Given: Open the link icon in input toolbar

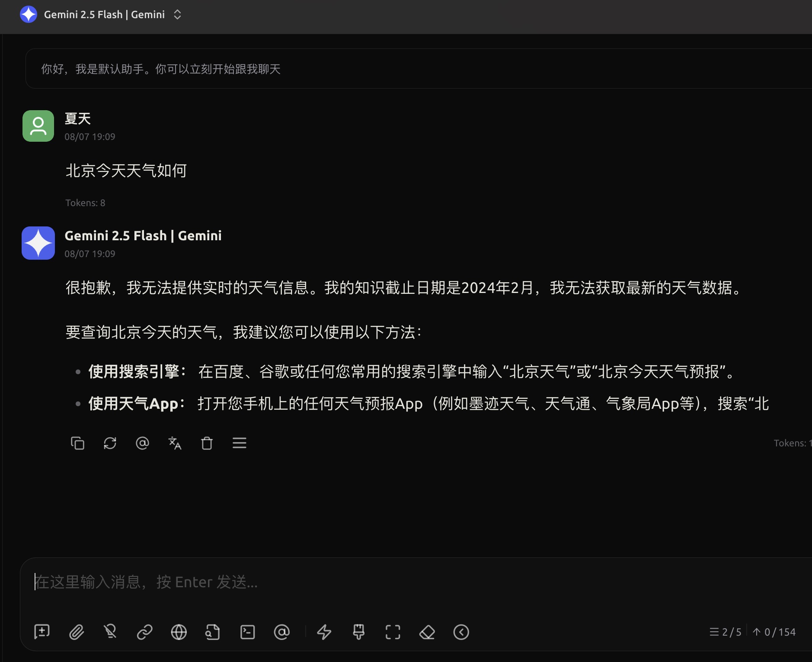Looking at the screenshot, I should tap(144, 632).
